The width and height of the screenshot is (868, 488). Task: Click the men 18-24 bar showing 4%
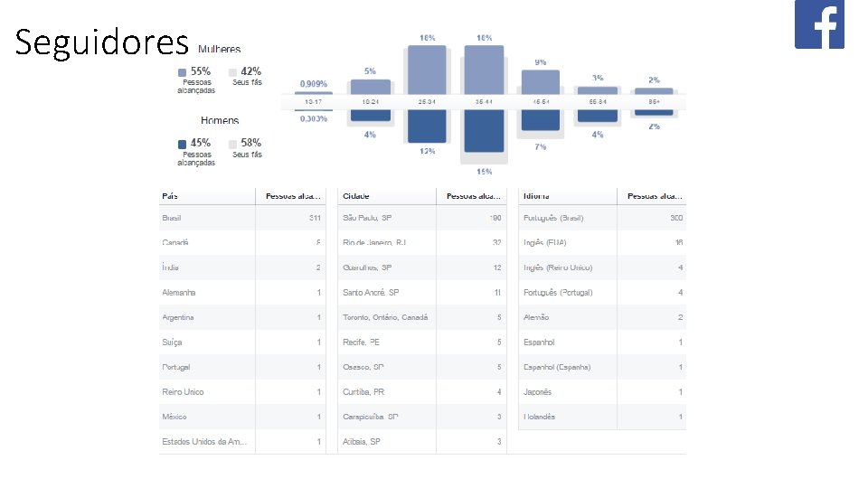pyautogui.click(x=370, y=116)
